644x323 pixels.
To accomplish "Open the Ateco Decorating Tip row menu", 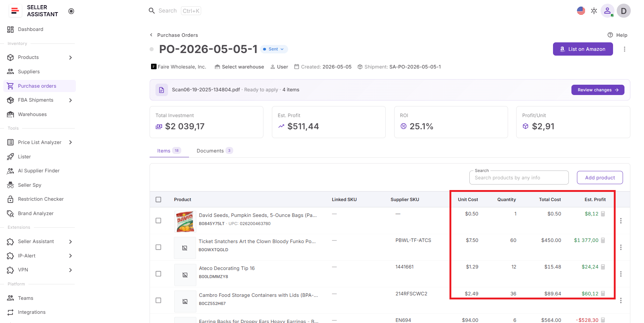I will [x=621, y=274].
